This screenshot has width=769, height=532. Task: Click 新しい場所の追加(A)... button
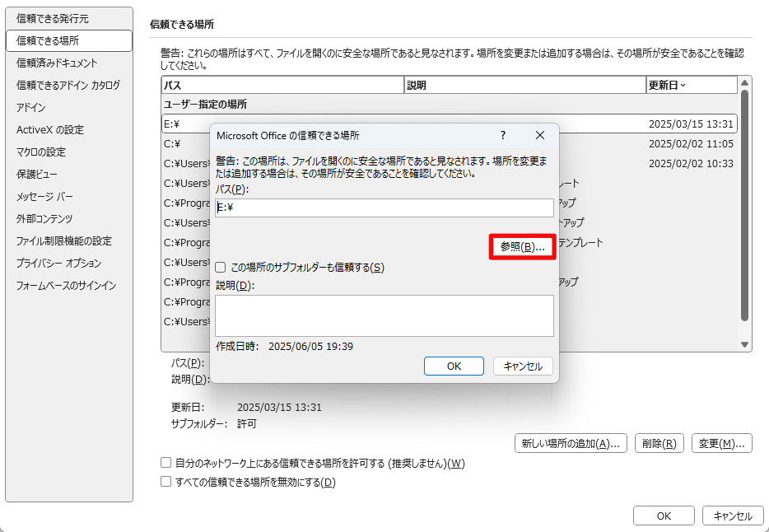pyautogui.click(x=571, y=444)
